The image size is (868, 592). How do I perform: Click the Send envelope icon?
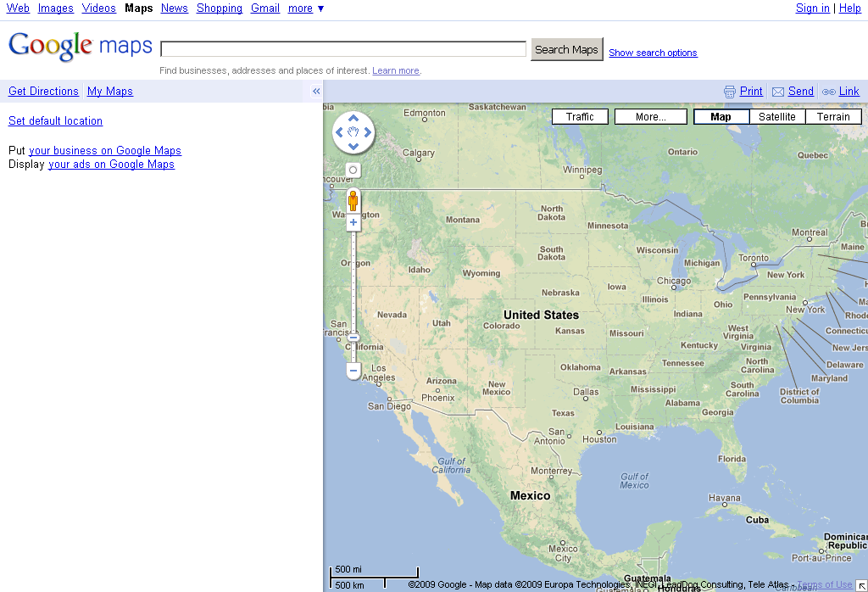tap(777, 91)
